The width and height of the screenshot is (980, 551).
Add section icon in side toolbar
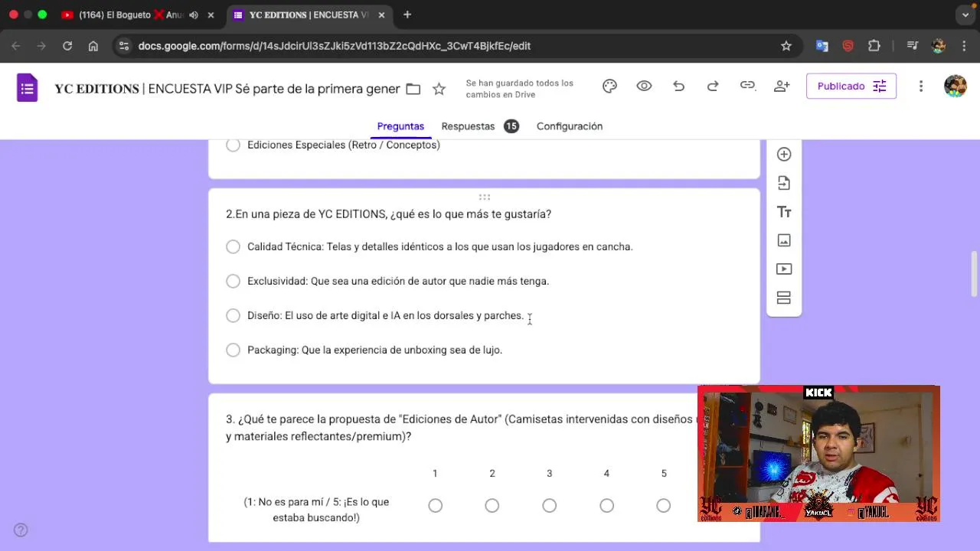(784, 298)
